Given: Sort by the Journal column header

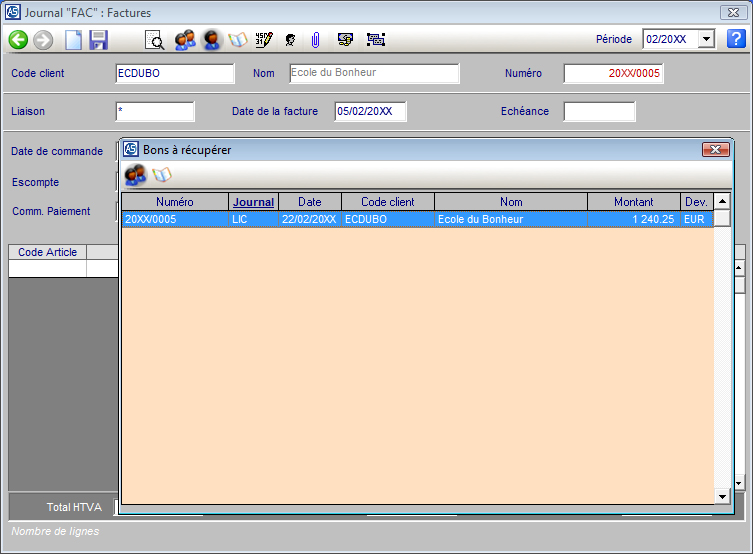Looking at the screenshot, I should 253,202.
